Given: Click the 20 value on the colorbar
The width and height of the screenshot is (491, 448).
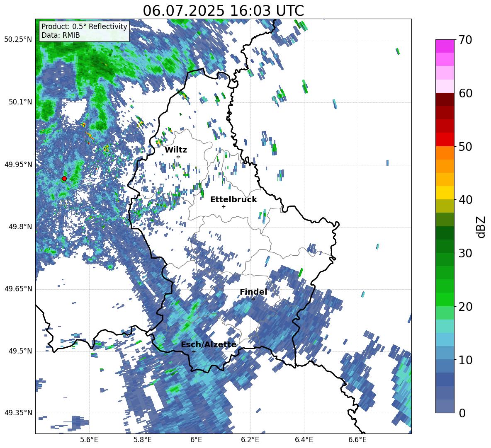Looking at the screenshot, I should pyautogui.click(x=465, y=306).
